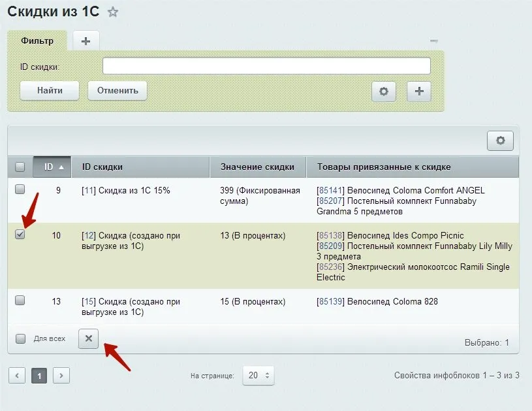Click the plus tab to add filter

(86, 41)
